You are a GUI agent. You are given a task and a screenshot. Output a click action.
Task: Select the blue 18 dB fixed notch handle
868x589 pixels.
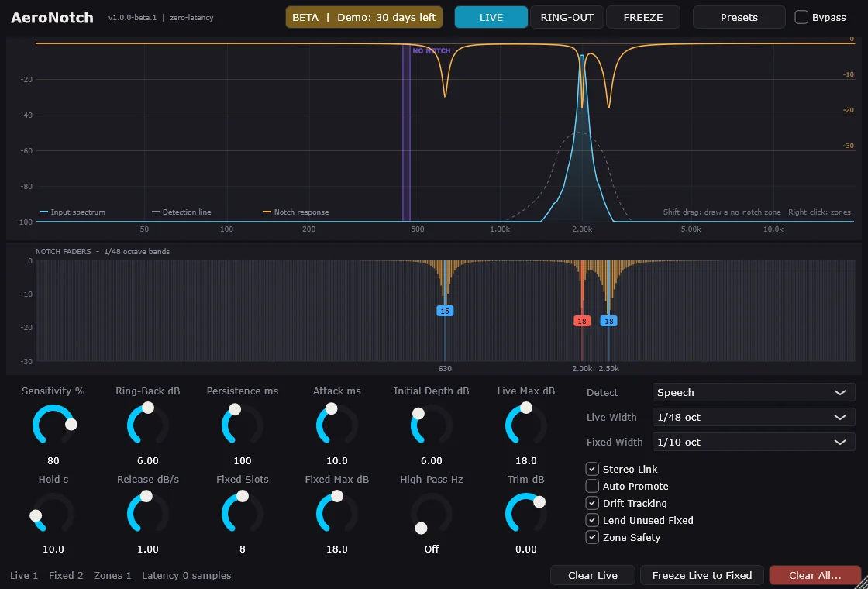point(609,321)
